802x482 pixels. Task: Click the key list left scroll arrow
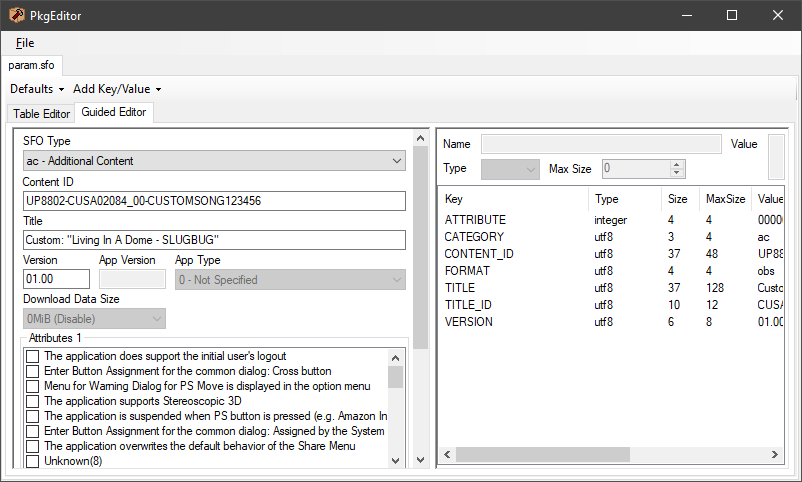pyautogui.click(x=447, y=454)
